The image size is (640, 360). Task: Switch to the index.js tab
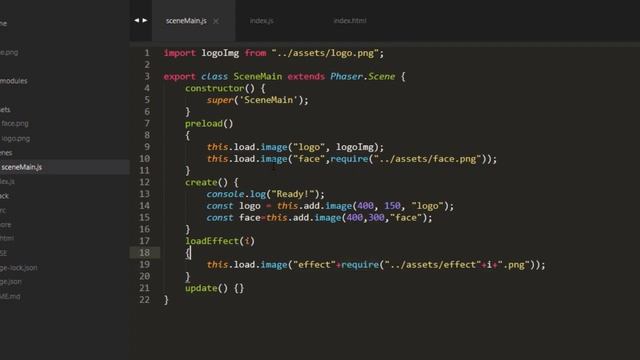(x=262, y=20)
